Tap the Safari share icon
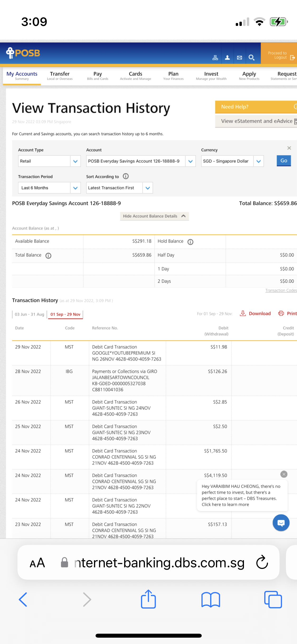297x644 pixels. coord(148,599)
